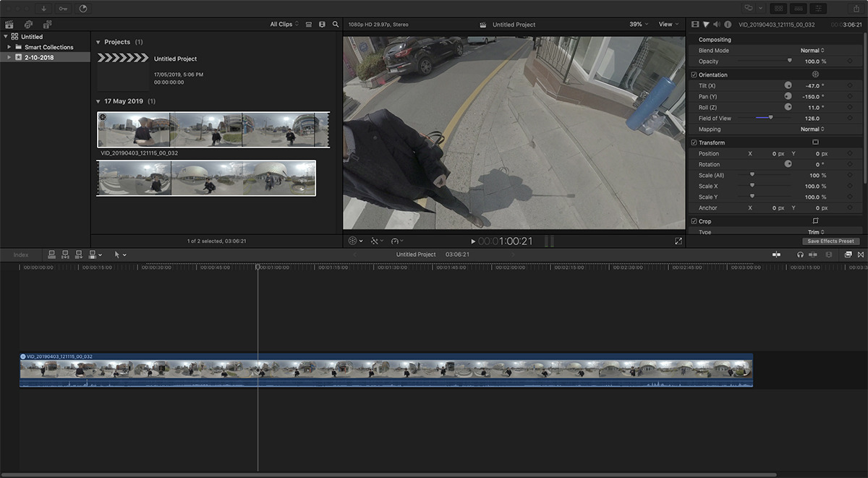Click the browser search magnifier icon

336,25
